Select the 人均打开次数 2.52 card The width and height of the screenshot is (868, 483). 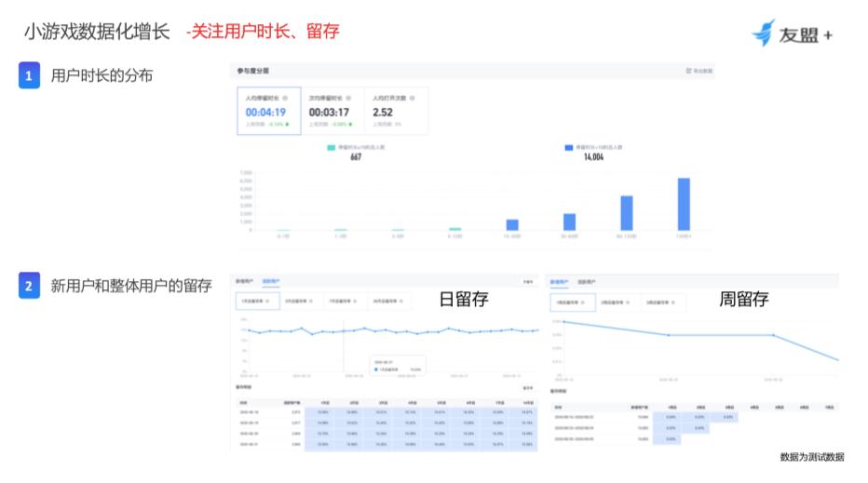[x=396, y=111]
